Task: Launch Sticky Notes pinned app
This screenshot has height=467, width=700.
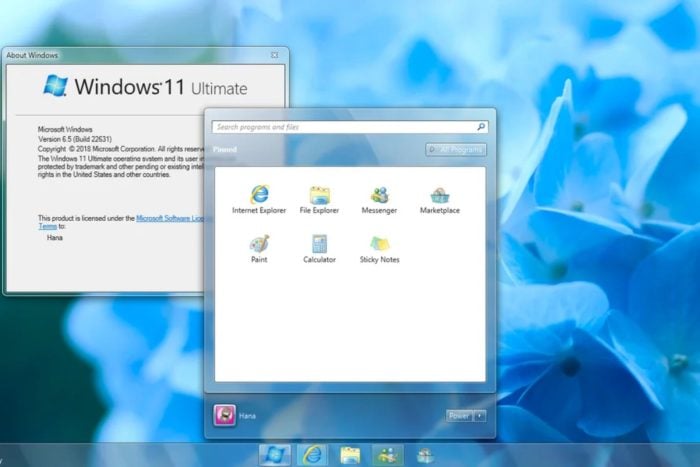Action: [379, 249]
